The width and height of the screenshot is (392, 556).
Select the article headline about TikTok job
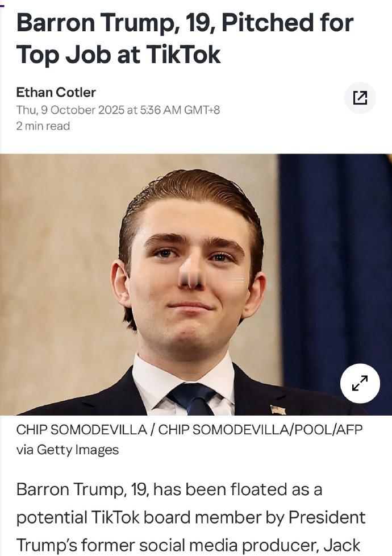coord(185,39)
